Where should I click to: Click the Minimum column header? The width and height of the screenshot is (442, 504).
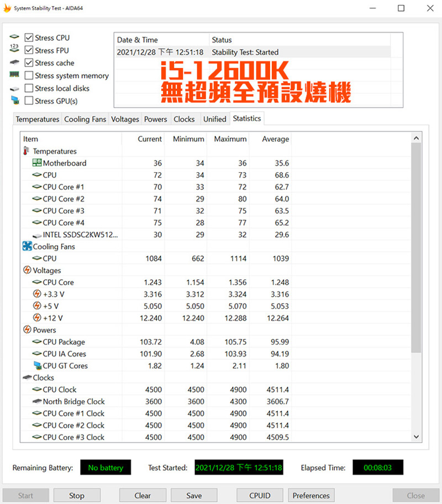[x=186, y=139]
